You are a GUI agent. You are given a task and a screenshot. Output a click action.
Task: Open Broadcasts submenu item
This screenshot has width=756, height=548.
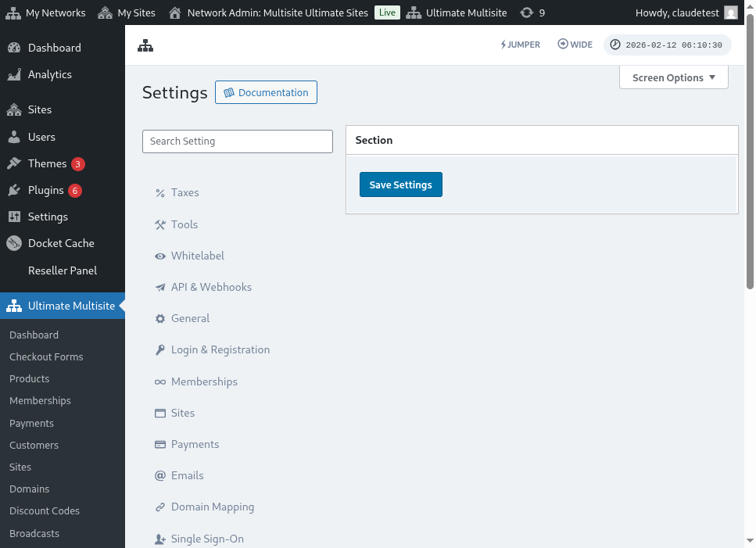click(x=34, y=533)
